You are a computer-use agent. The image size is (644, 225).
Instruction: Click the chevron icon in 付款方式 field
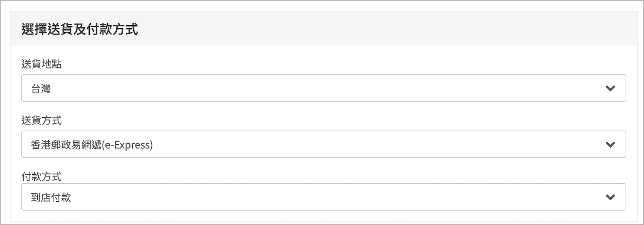[610, 197]
